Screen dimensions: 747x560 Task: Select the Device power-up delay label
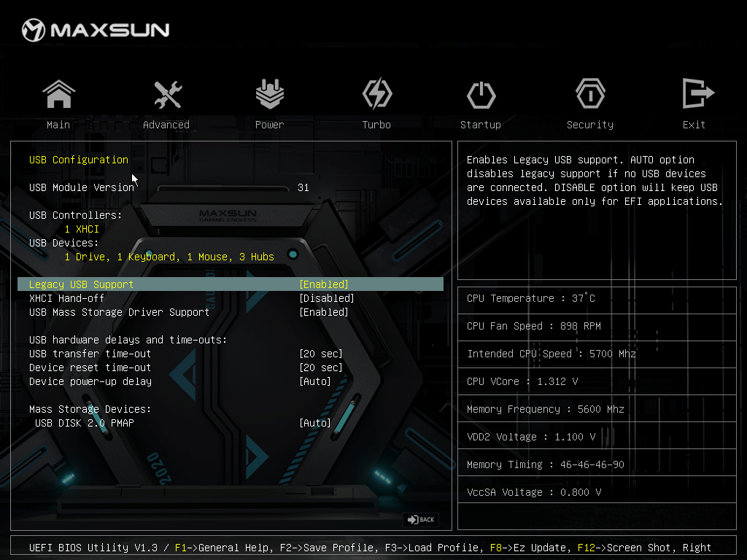click(x=90, y=381)
